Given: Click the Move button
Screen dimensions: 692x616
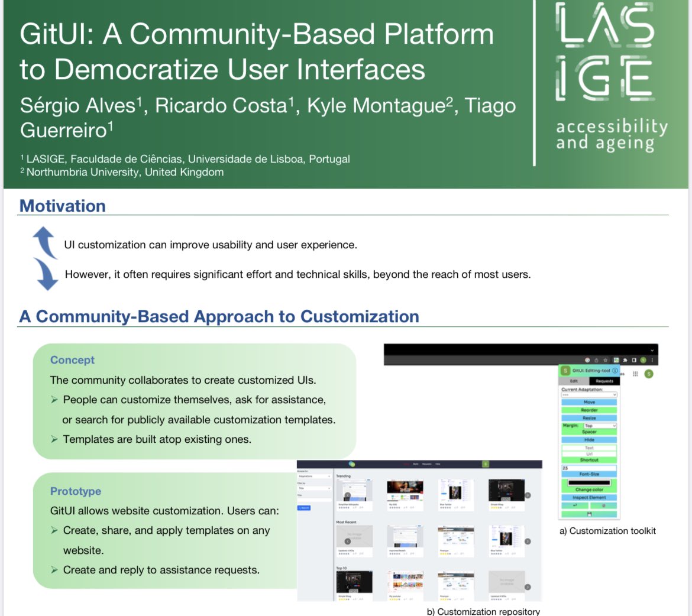Looking at the screenshot, I should 589,402.
